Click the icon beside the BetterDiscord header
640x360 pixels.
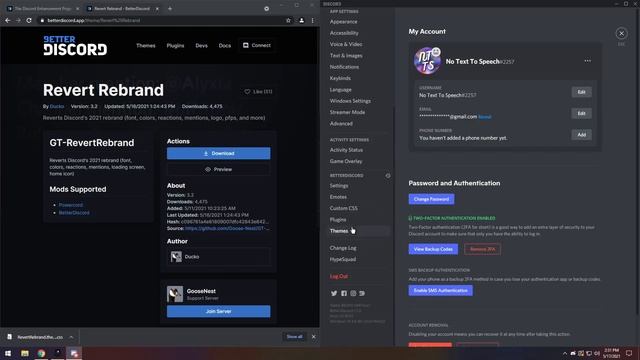pyautogui.click(x=388, y=176)
